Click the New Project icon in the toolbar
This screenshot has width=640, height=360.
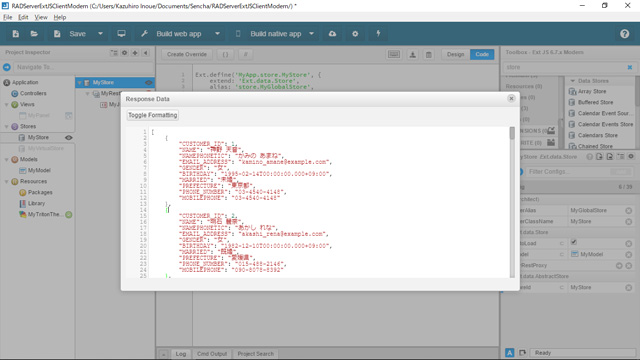[16, 34]
